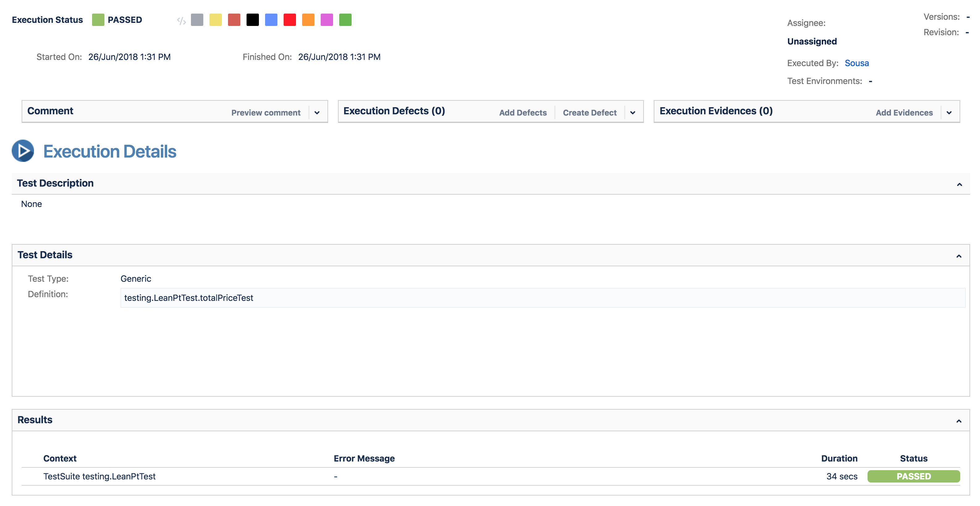Click the Comment panel title
The image size is (980, 506).
coord(50,111)
